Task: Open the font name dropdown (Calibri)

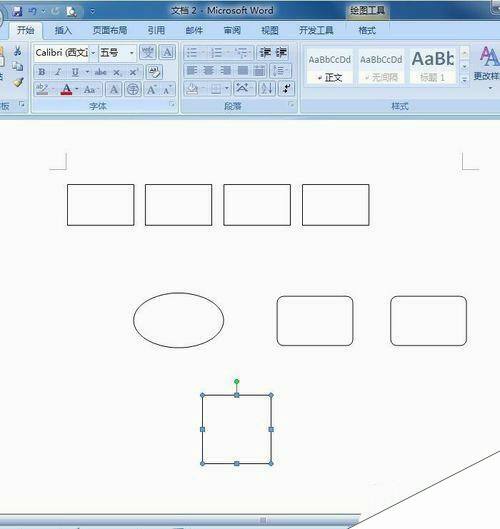Action: coord(93,53)
